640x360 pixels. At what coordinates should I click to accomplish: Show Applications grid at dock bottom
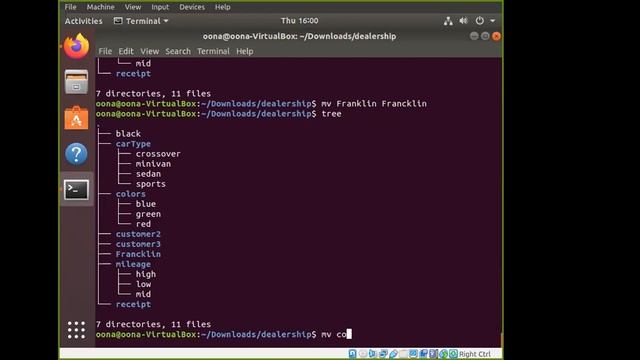pyautogui.click(x=76, y=330)
